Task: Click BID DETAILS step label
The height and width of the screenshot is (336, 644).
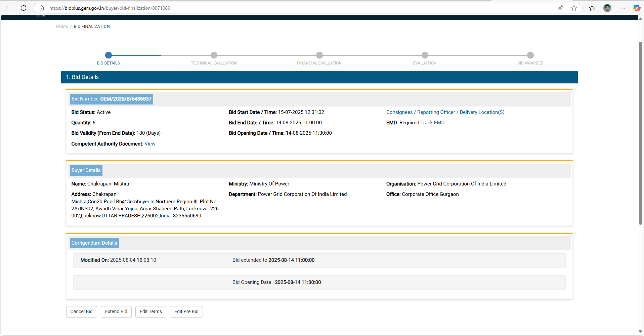Action: (x=109, y=63)
